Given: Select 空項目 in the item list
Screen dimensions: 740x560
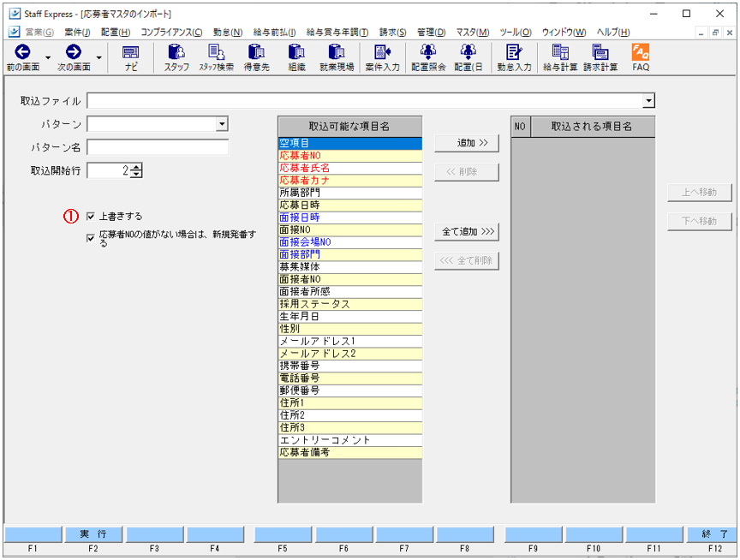Looking at the screenshot, I should click(x=350, y=143).
